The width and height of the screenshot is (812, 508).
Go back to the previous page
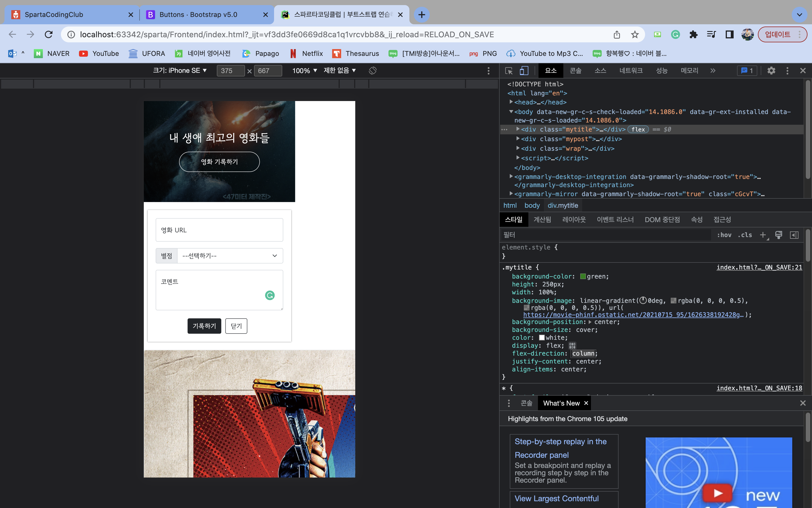click(12, 35)
